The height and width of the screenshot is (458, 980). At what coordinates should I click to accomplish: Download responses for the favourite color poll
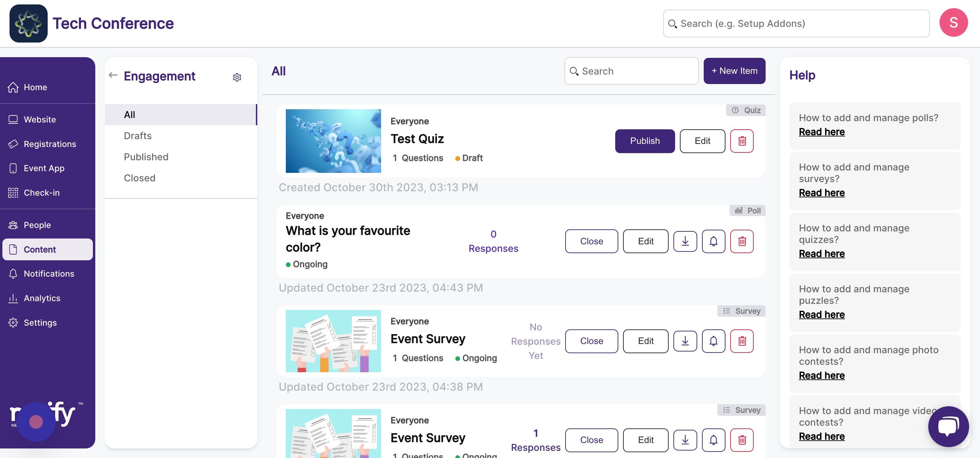click(x=685, y=241)
